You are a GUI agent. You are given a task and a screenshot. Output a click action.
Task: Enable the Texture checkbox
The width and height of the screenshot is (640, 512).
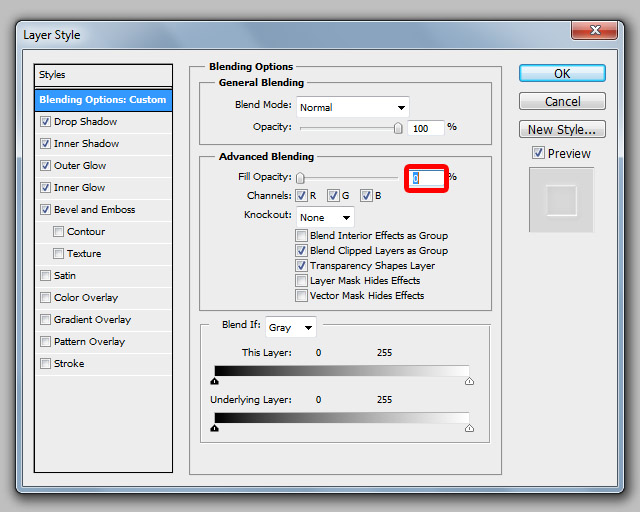[58, 254]
